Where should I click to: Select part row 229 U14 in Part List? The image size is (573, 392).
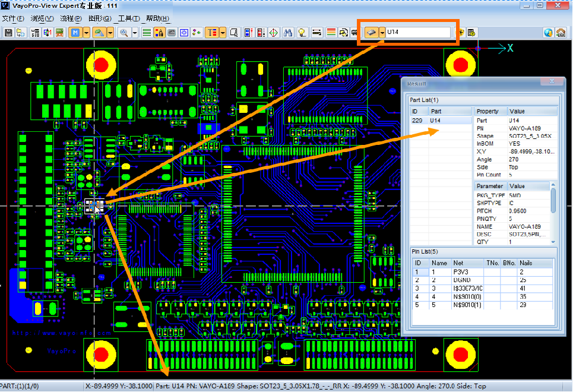(441, 121)
